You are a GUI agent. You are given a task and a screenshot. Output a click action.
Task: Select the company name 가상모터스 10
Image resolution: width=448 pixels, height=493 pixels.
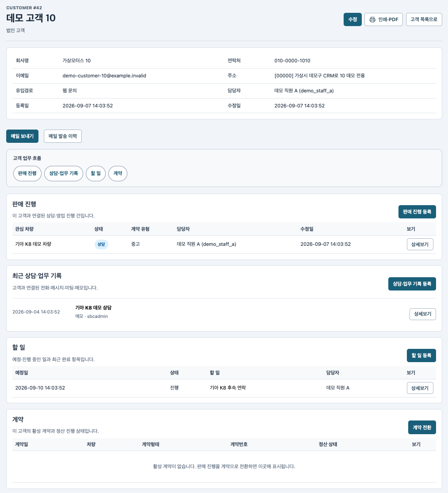point(77,61)
